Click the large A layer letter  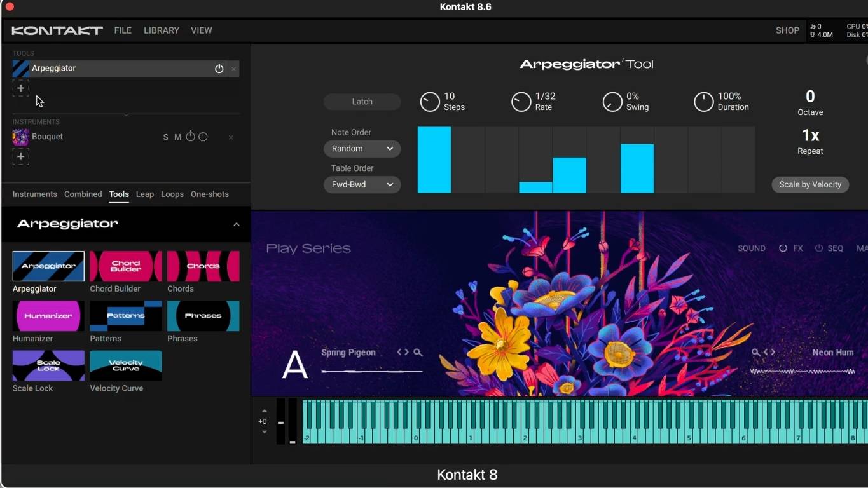[x=295, y=365]
